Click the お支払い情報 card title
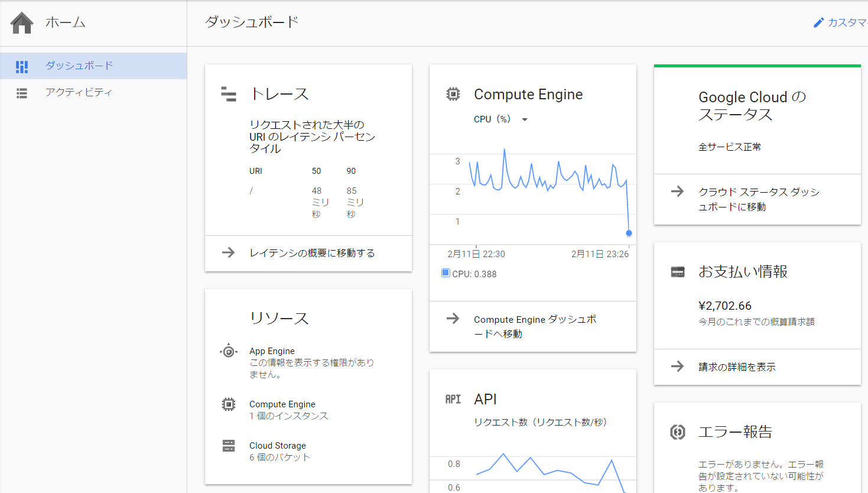Image resolution: width=868 pixels, height=493 pixels. pyautogui.click(x=743, y=272)
